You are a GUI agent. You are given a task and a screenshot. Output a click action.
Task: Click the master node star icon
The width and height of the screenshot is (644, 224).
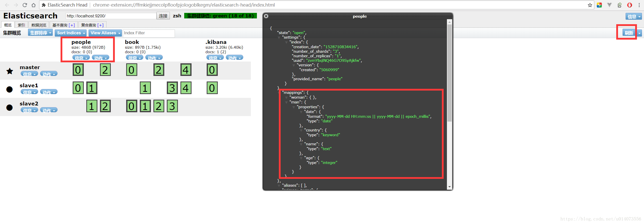coord(10,71)
